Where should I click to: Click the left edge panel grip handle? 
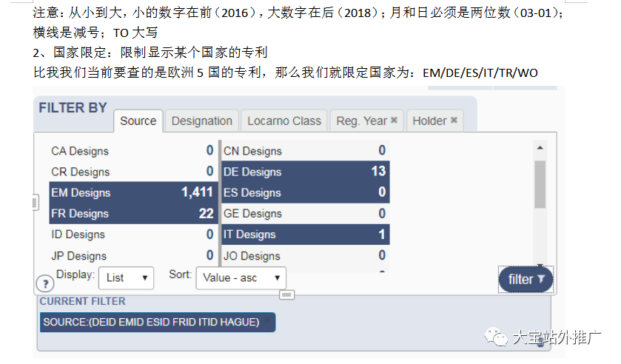point(35,203)
